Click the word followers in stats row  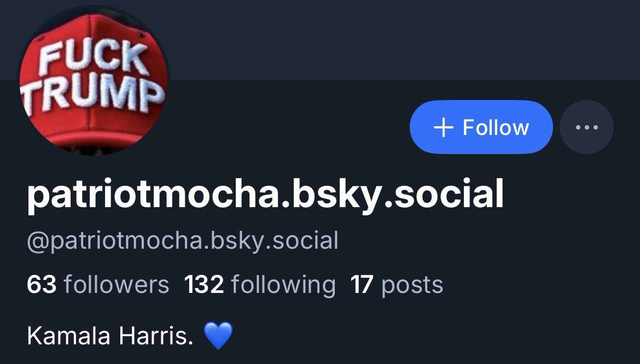pyautogui.click(x=117, y=285)
